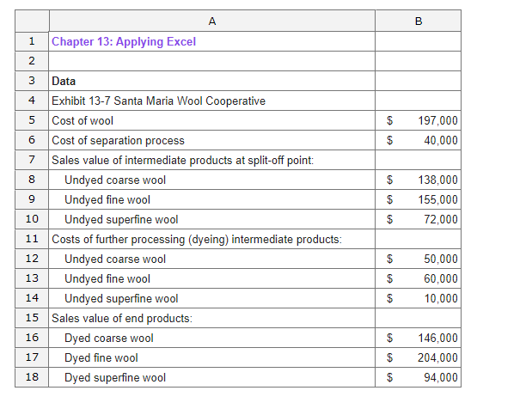
Task: Select row 3 header
Action: [32, 81]
